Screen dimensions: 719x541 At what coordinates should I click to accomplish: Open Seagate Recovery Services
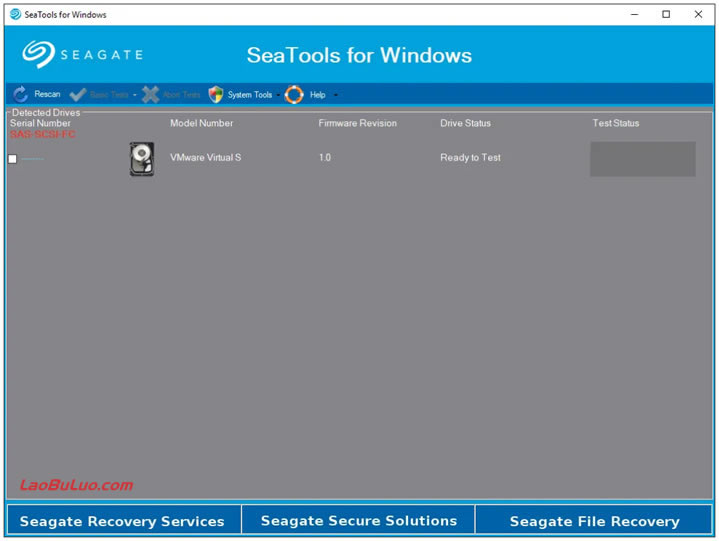[x=124, y=520]
